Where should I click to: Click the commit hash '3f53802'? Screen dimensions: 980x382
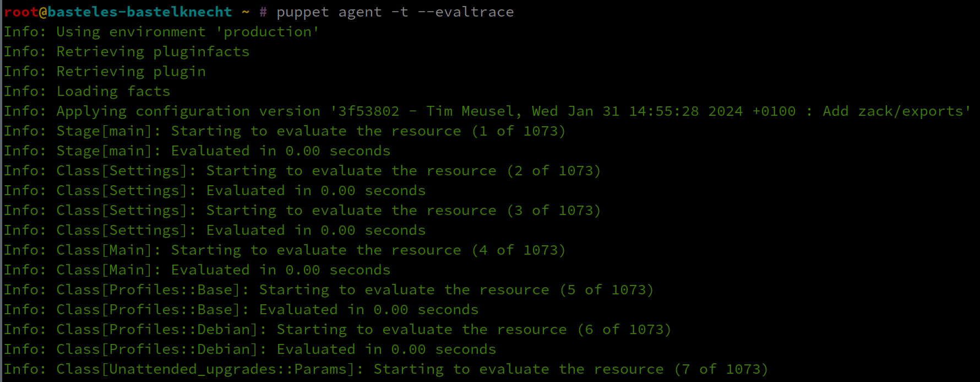(x=368, y=111)
